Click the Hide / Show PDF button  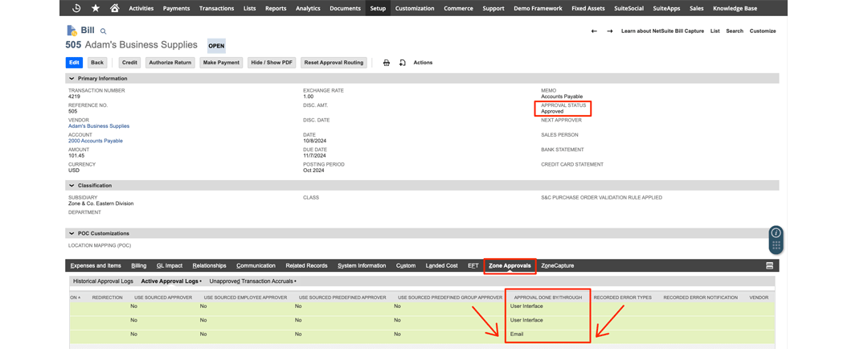click(x=272, y=63)
